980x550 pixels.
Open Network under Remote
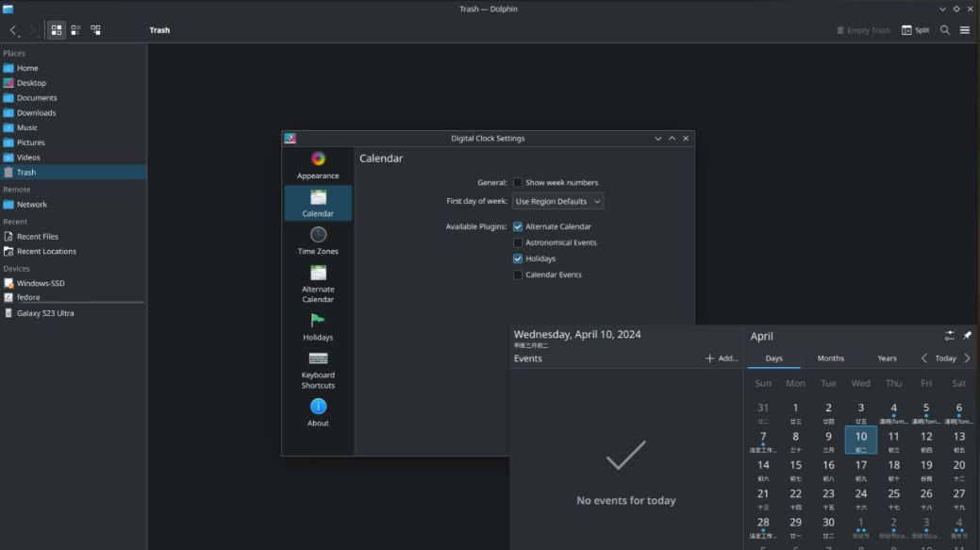pyautogui.click(x=74, y=205)
